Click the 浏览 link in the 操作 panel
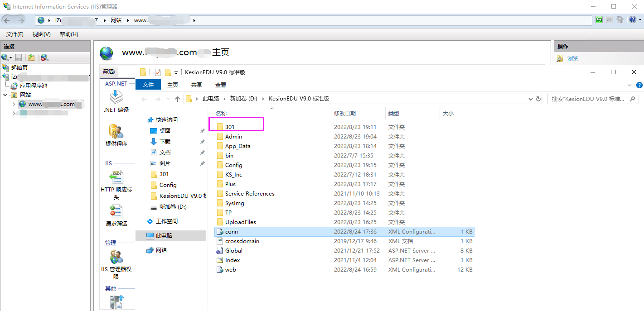Screen dimensions: 644x311 point(573,59)
